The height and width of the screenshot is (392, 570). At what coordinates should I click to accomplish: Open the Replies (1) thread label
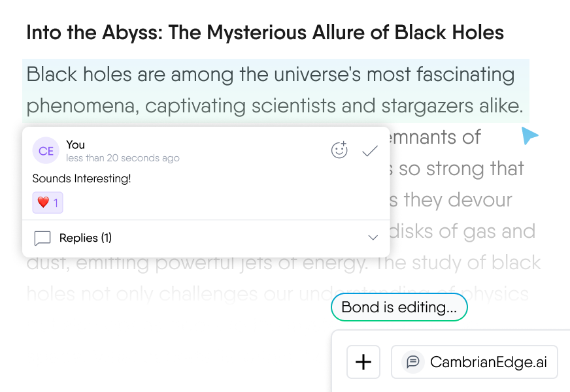pyautogui.click(x=85, y=238)
